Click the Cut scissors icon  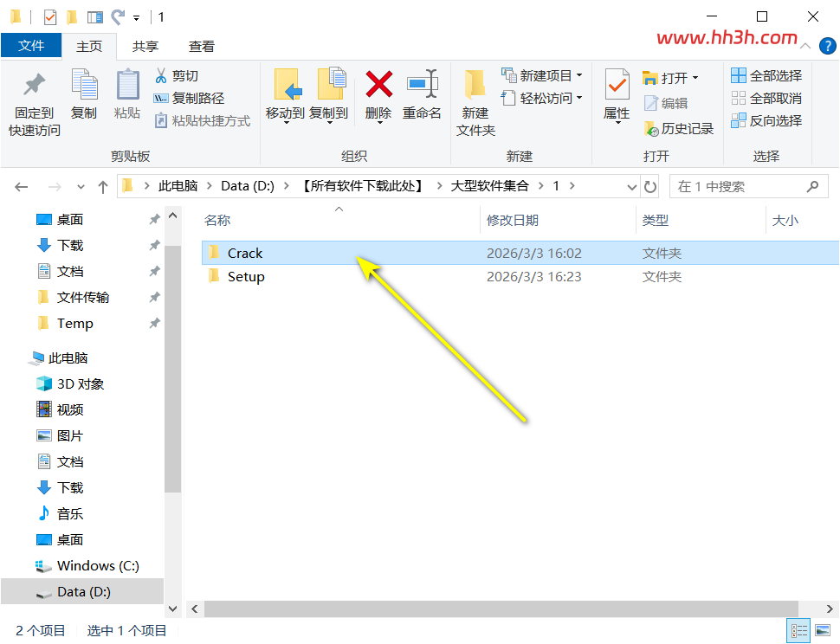(161, 75)
